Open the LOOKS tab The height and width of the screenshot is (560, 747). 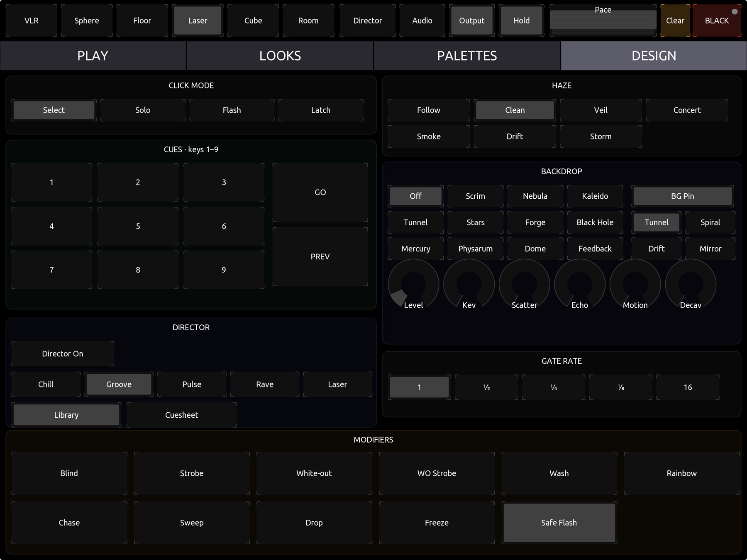[280, 56]
